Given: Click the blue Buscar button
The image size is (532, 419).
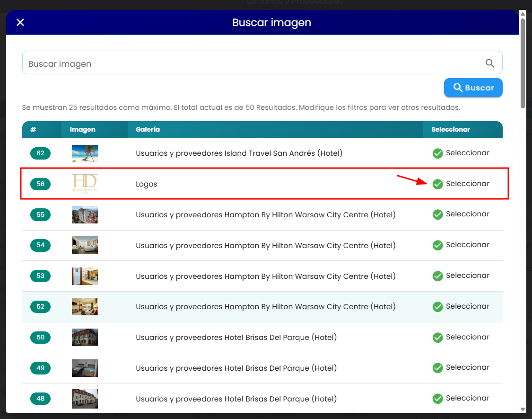Looking at the screenshot, I should pyautogui.click(x=473, y=88).
